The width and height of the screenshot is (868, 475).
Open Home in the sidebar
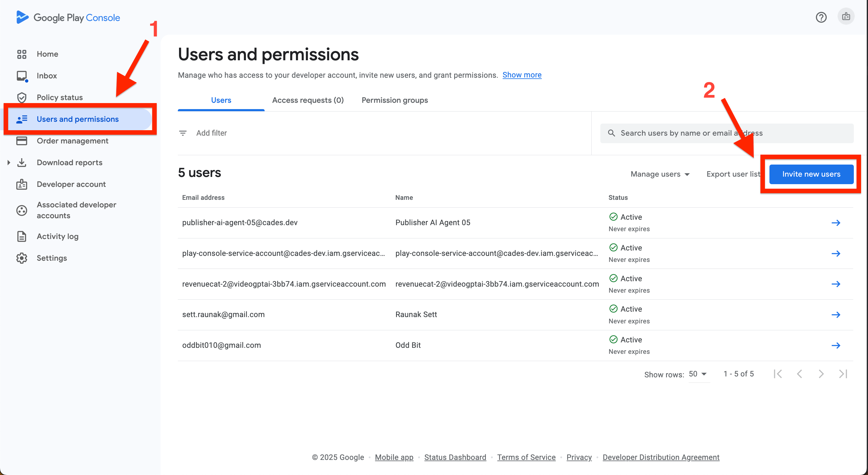pyautogui.click(x=47, y=54)
